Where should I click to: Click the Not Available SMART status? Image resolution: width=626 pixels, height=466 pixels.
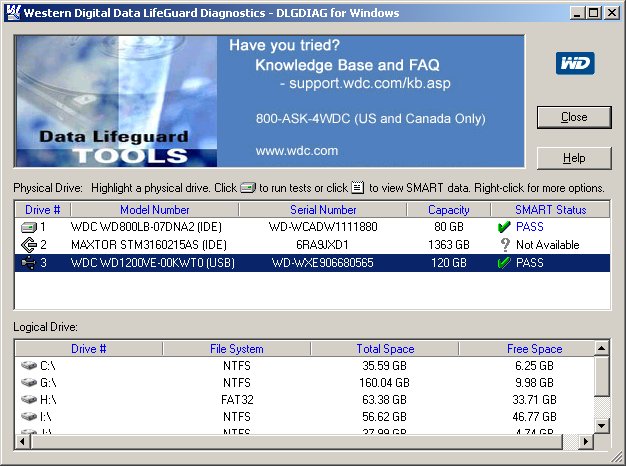click(547, 245)
